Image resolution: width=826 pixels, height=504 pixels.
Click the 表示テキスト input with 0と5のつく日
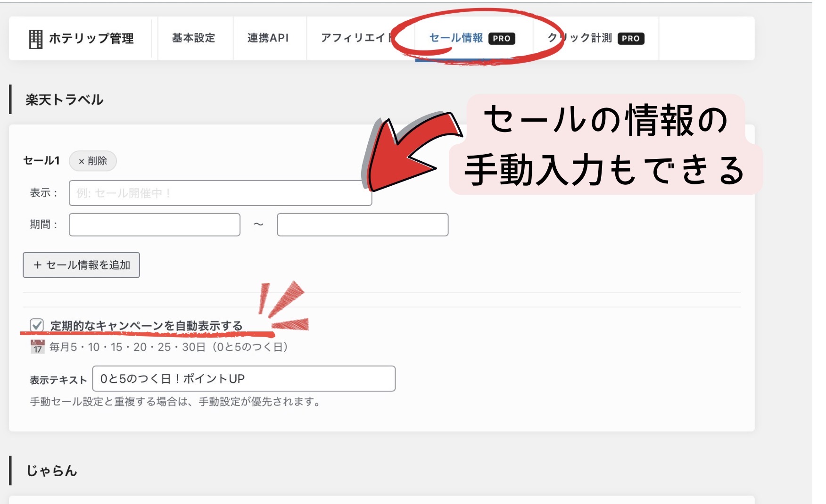[244, 379]
